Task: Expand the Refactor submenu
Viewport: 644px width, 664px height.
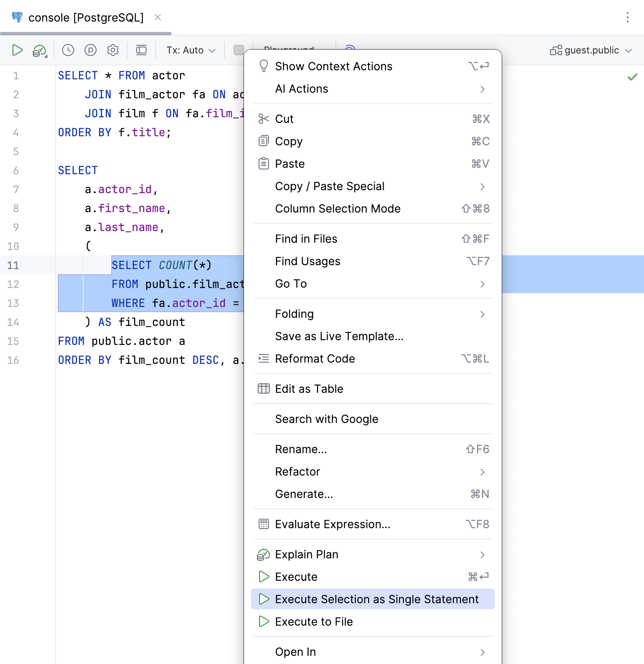Action: (x=297, y=471)
